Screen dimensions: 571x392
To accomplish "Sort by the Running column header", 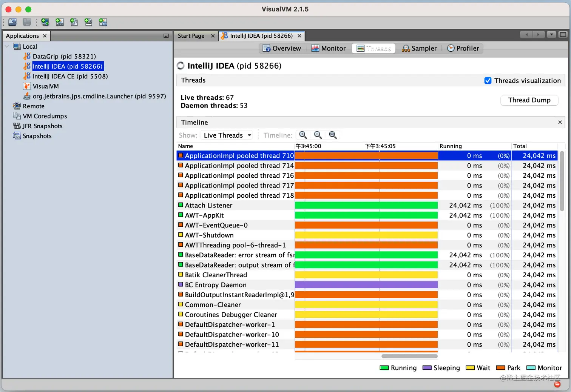I will pyautogui.click(x=475, y=146).
